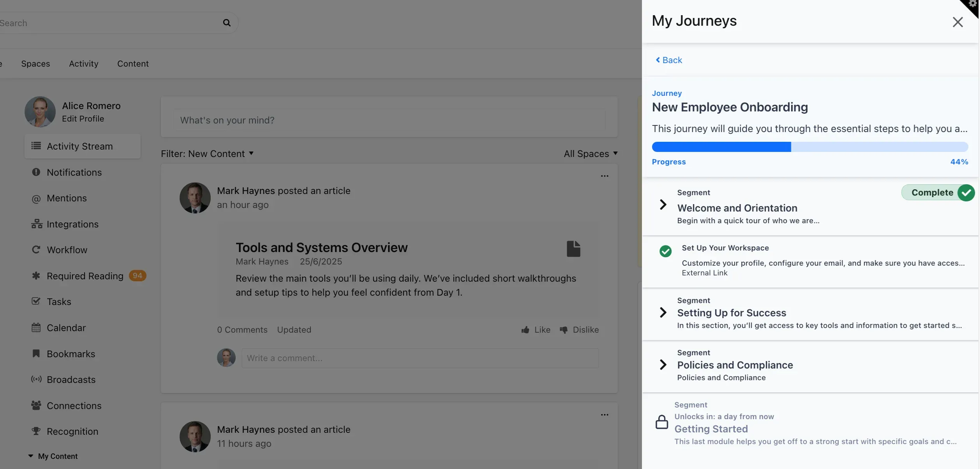Click the Updated label under the article
The image size is (980, 469).
(x=294, y=330)
